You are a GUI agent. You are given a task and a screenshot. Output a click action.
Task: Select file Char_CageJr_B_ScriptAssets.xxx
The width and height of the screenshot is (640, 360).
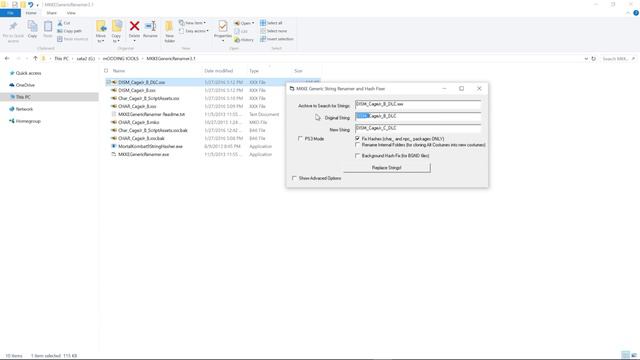pos(149,98)
